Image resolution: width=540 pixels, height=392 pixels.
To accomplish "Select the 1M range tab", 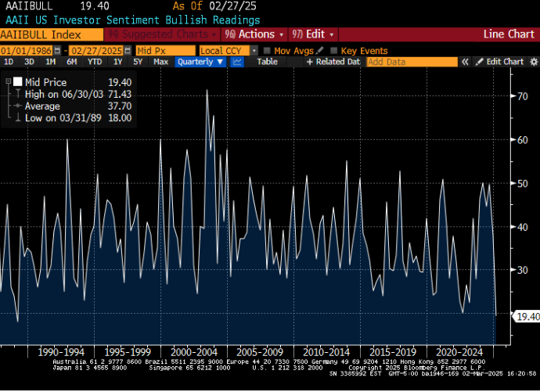I will (x=51, y=62).
